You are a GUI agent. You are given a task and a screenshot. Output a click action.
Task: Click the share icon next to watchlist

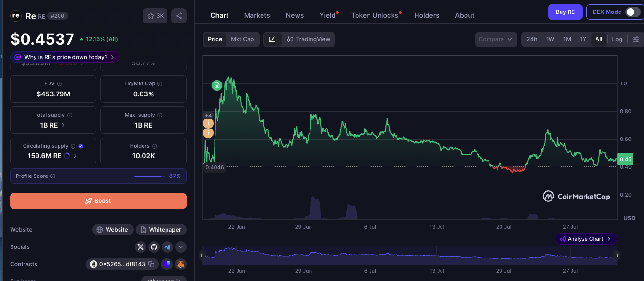179,16
